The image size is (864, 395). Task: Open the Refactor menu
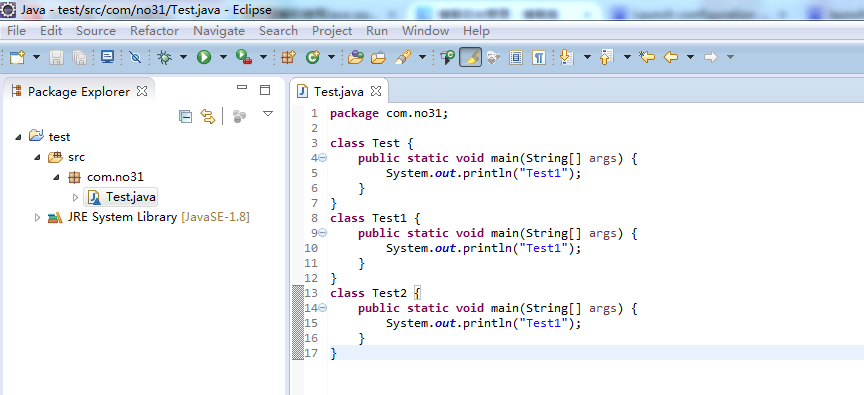click(154, 31)
